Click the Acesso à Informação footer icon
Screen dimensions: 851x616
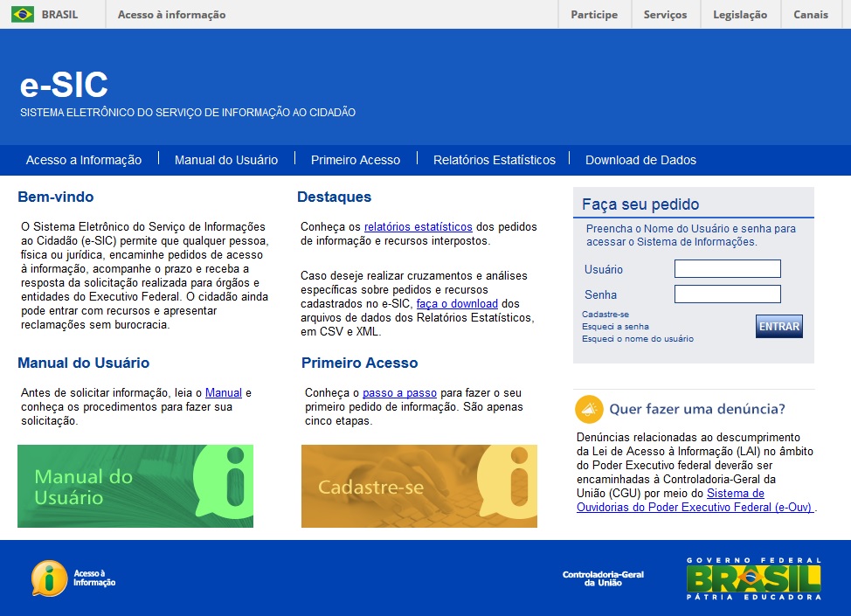point(51,578)
